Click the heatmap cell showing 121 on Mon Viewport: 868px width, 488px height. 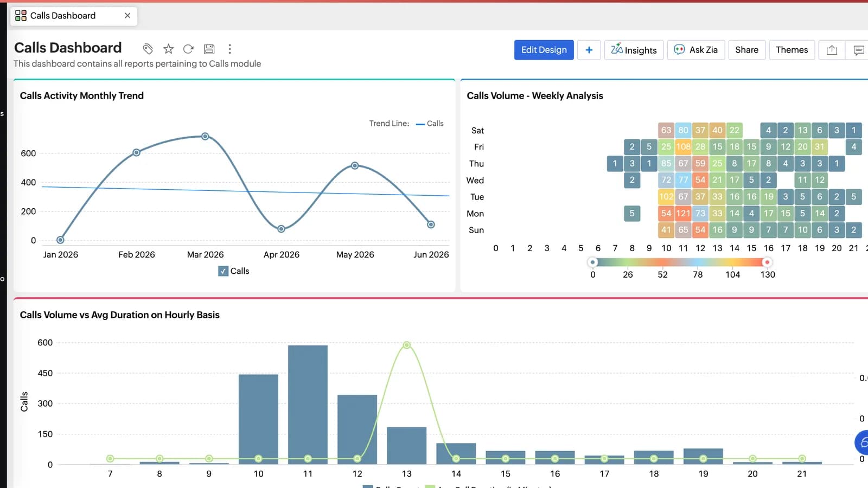pyautogui.click(x=683, y=213)
